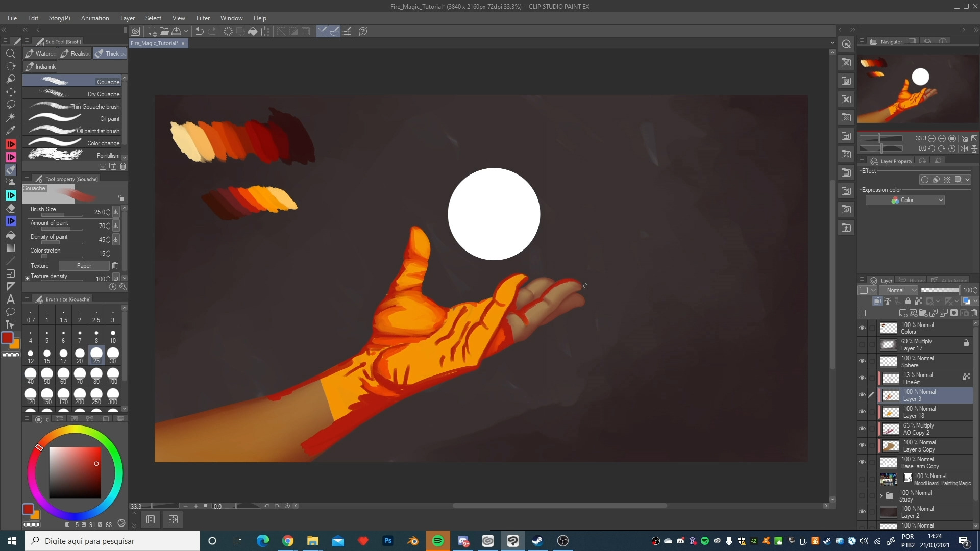Select the Move layer tool
The height and width of the screenshot is (551, 980).
tap(11, 92)
